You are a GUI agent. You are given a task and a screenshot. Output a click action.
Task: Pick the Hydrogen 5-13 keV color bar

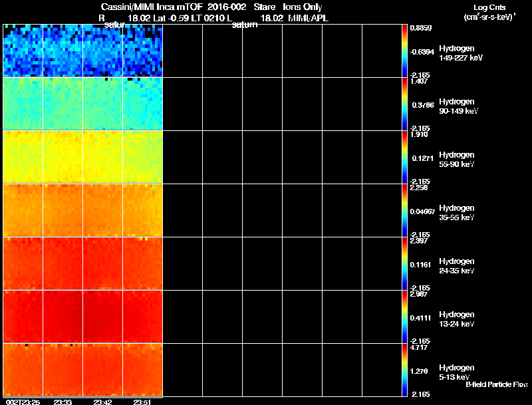pos(404,370)
